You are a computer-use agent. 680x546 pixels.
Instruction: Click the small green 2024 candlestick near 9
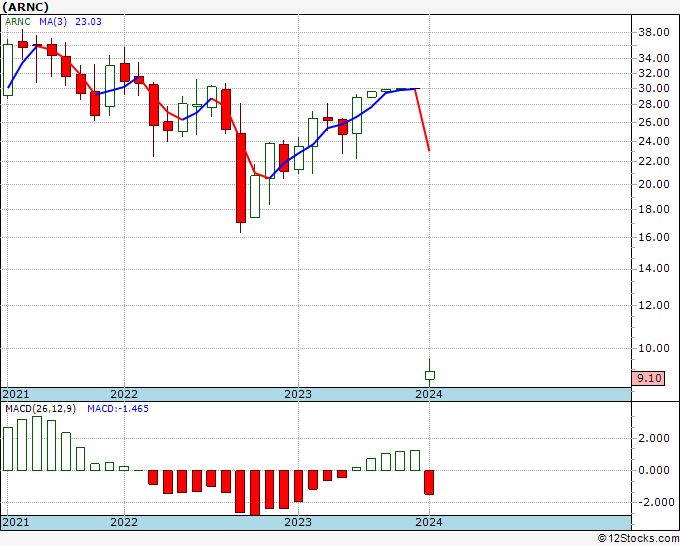point(430,375)
